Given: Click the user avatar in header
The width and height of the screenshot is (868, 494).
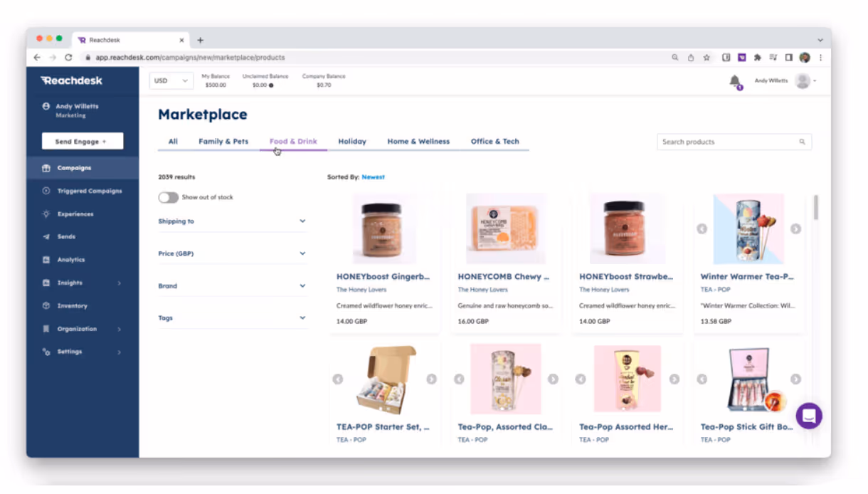Looking at the screenshot, I should [803, 81].
